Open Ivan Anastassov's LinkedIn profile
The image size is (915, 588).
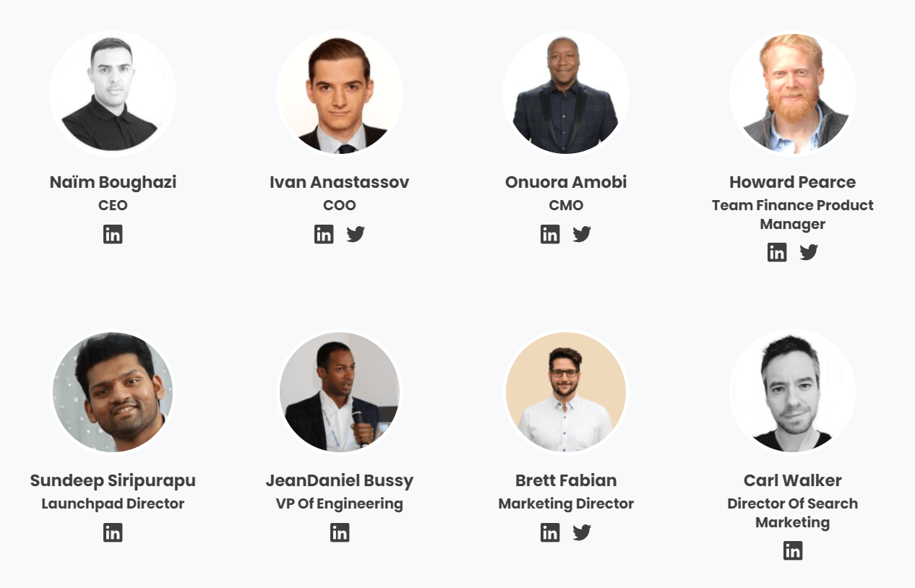click(x=324, y=233)
